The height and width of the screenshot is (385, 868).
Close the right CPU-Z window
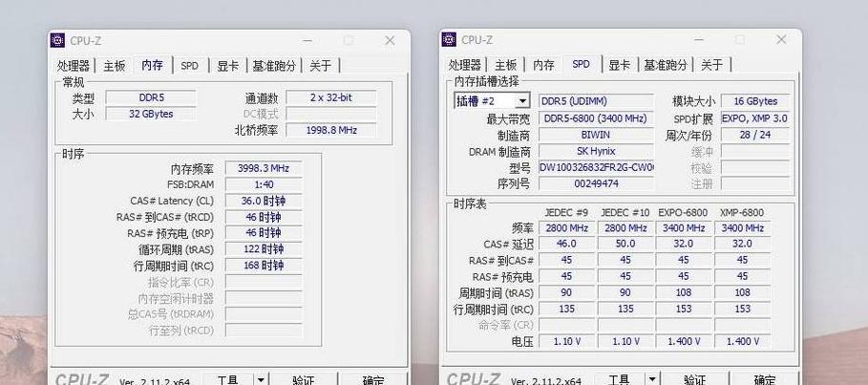[x=781, y=39]
